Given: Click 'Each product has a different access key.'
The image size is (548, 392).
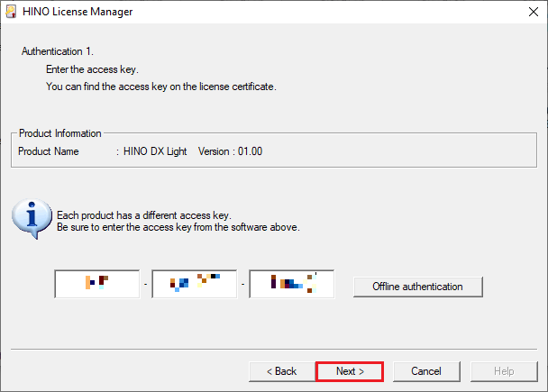Looking at the screenshot, I should [144, 215].
